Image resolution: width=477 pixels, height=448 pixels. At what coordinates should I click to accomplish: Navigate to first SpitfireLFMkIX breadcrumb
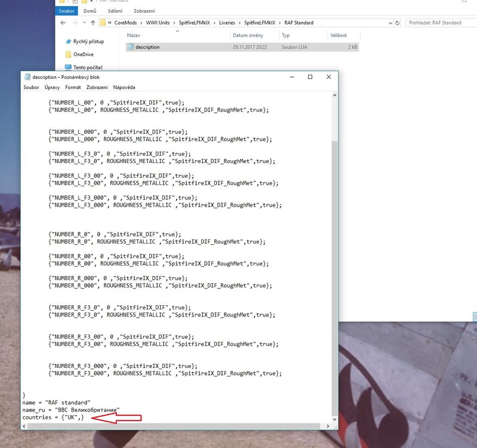pos(195,23)
